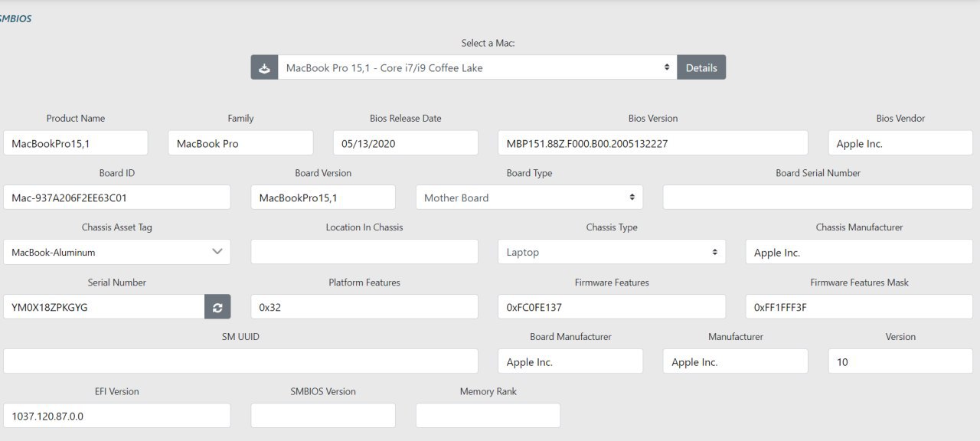Focus the empty SMBIOS Version field
This screenshot has width=980, height=441.
[x=323, y=416]
